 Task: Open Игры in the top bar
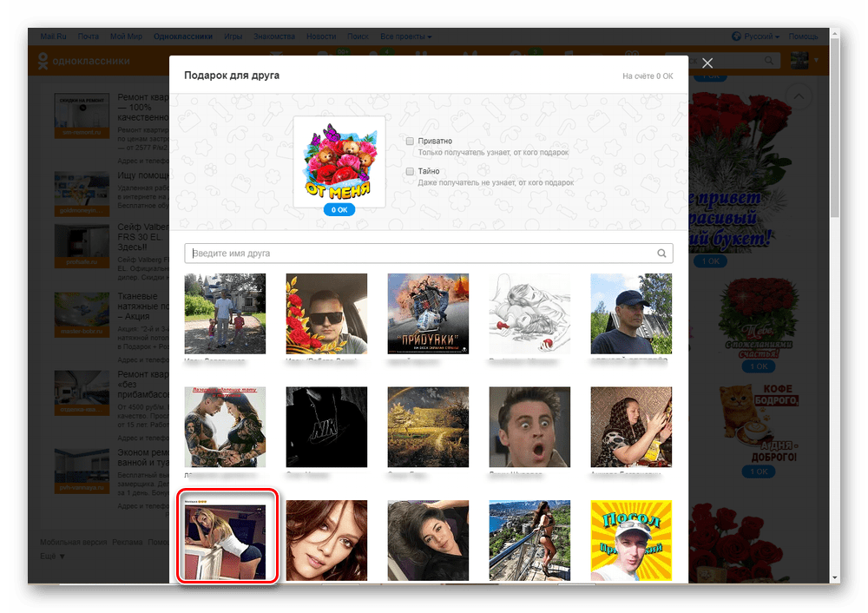[233, 36]
